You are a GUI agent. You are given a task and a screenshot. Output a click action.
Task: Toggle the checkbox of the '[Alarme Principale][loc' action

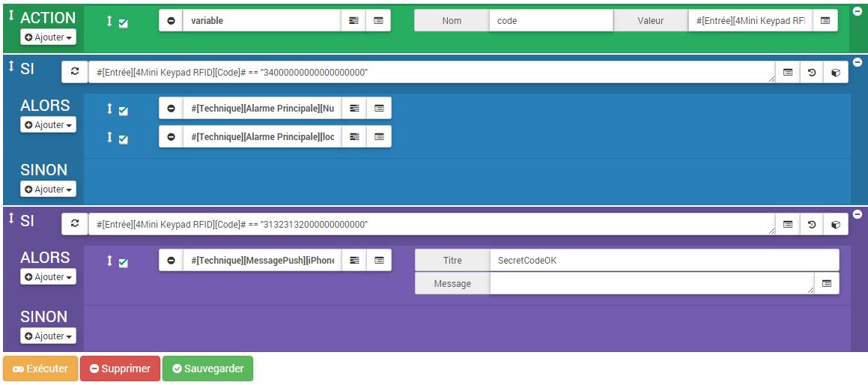coord(124,139)
